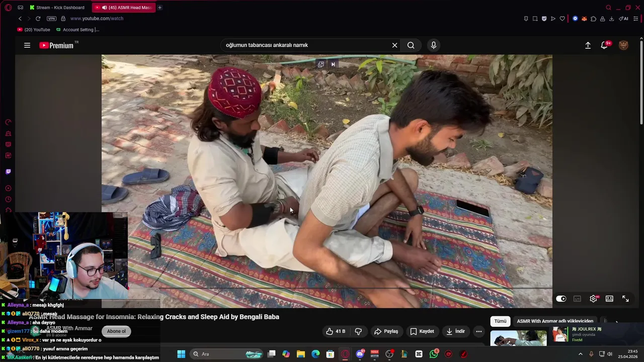Save video with Kaydet button
This screenshot has width=644, height=362.
coord(422,331)
